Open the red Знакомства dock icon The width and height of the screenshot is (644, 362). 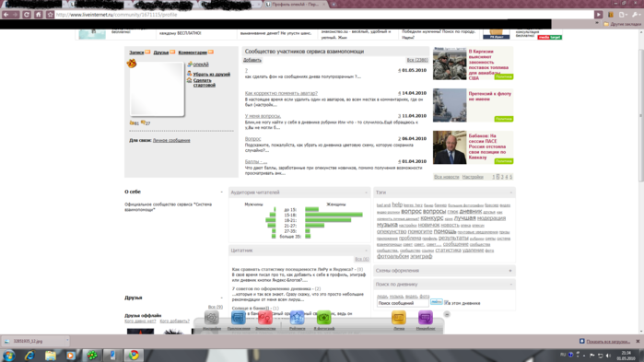(265, 318)
